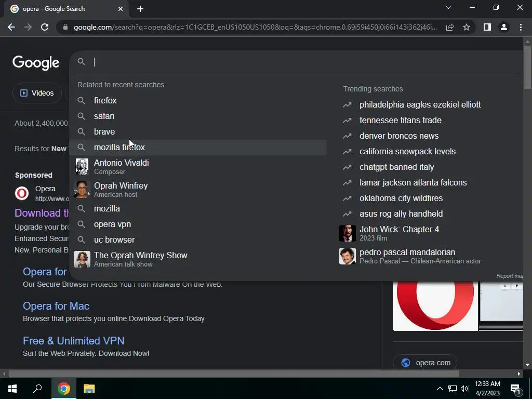The height and width of the screenshot is (399, 532).
Task: Select the mozilla suggestion
Action: click(x=198, y=209)
